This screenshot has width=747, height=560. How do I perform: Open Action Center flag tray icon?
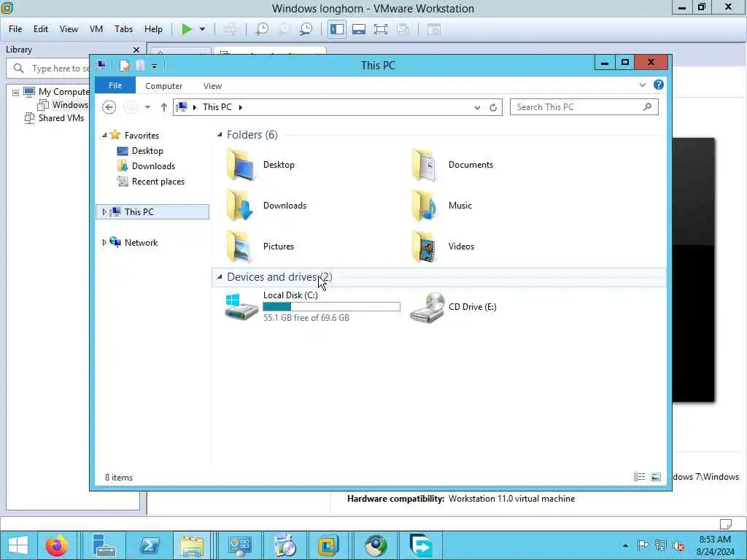pos(643,545)
